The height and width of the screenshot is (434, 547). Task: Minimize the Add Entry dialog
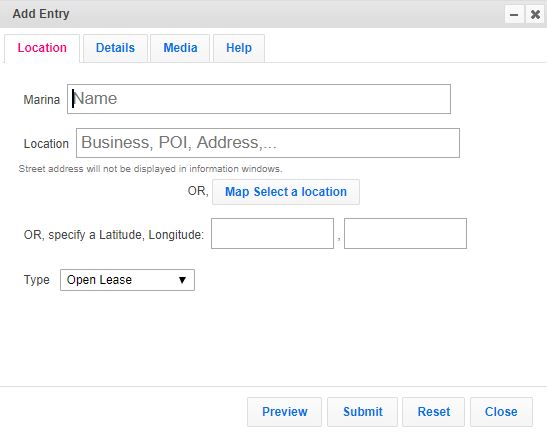click(x=514, y=14)
